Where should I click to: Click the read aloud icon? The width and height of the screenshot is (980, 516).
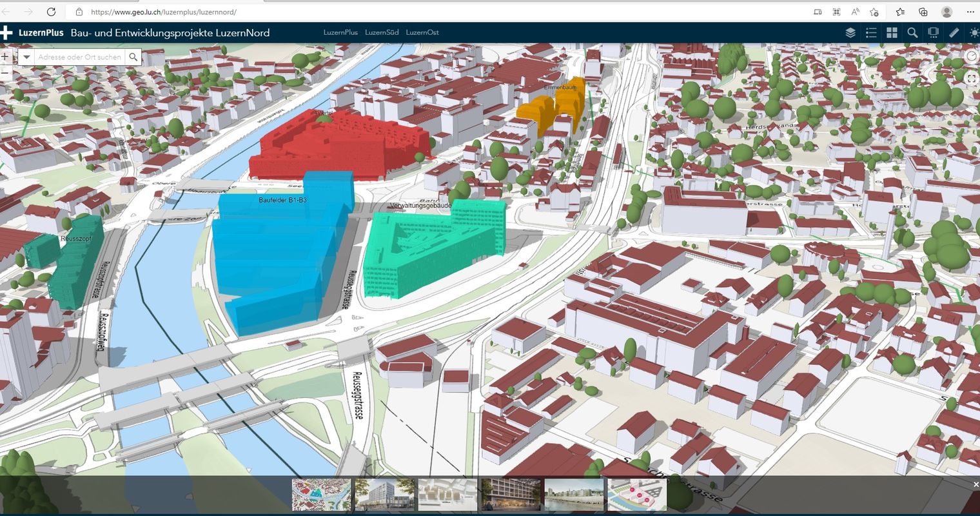pyautogui.click(x=856, y=12)
